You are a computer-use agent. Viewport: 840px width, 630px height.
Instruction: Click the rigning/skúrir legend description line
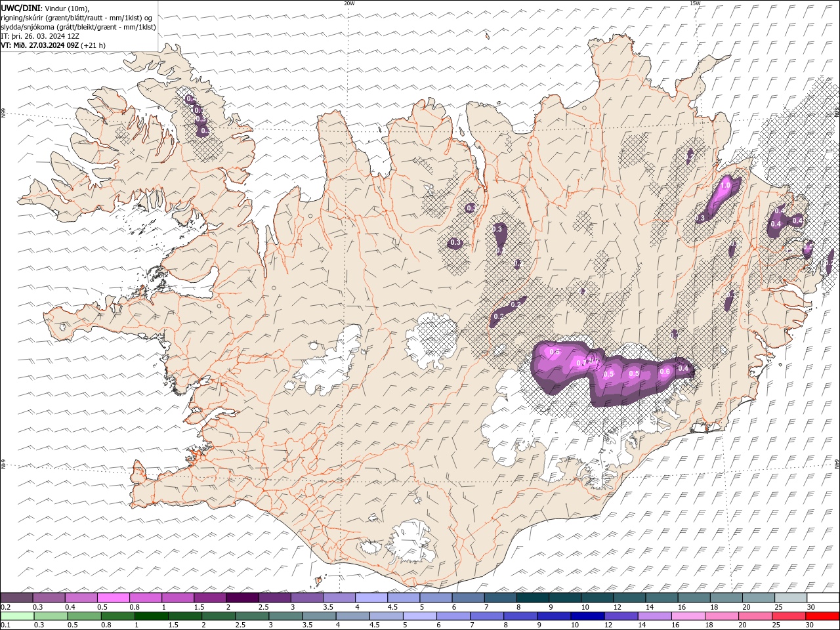(76, 17)
